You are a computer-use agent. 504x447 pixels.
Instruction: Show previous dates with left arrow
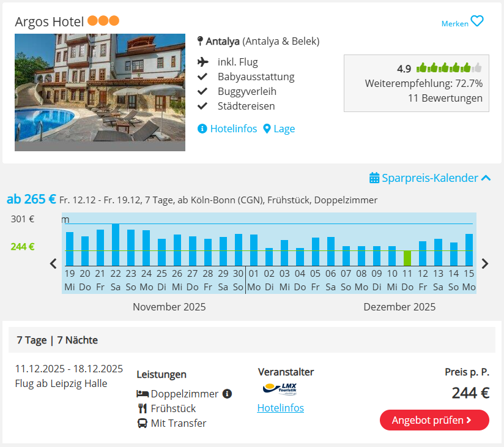(x=53, y=263)
